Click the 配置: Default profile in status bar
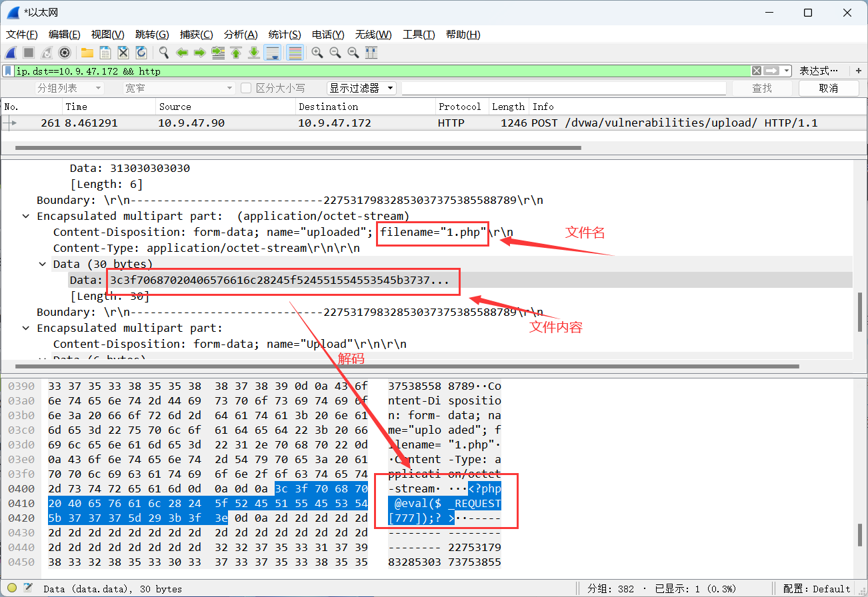 817,589
